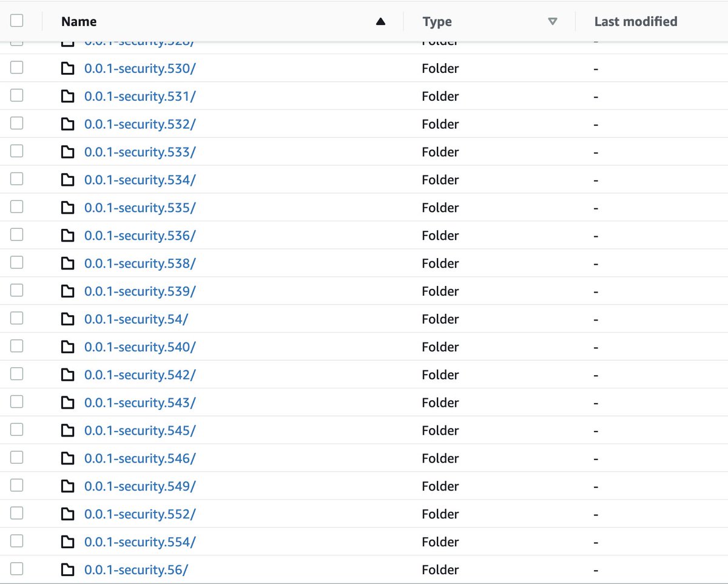This screenshot has height=584, width=728.
Task: Select the 0.0.1-security.54/ row checkbox
Action: (17, 319)
